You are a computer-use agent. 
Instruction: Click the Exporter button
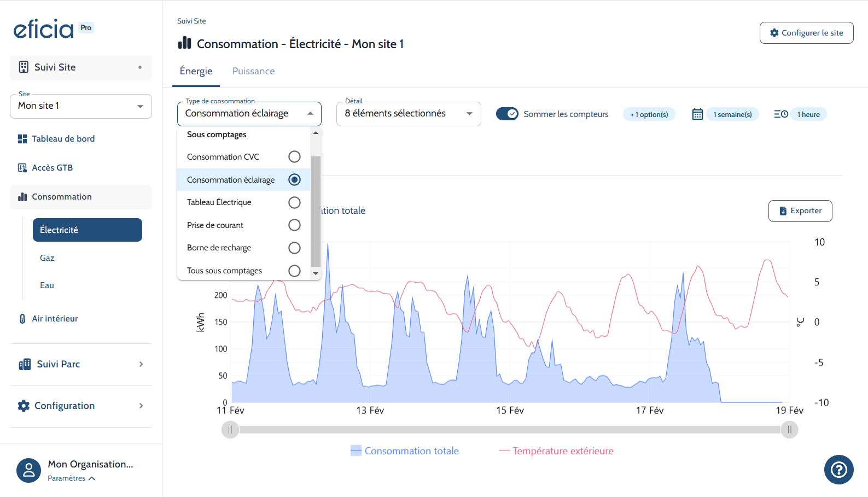800,211
